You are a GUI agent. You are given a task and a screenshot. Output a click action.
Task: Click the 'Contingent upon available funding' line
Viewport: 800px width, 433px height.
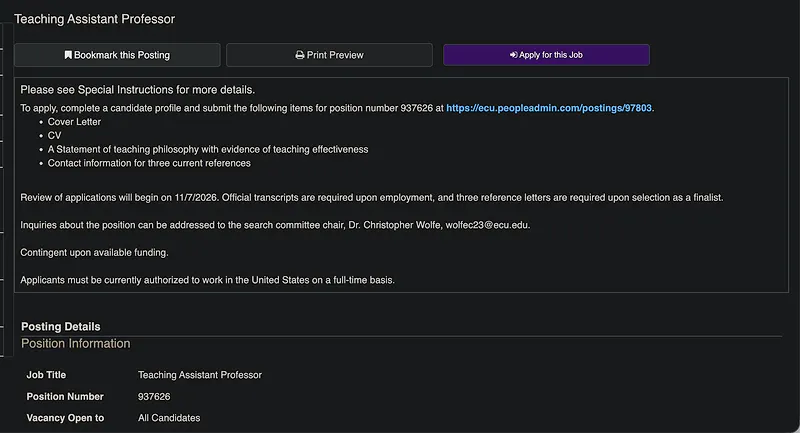(x=94, y=252)
